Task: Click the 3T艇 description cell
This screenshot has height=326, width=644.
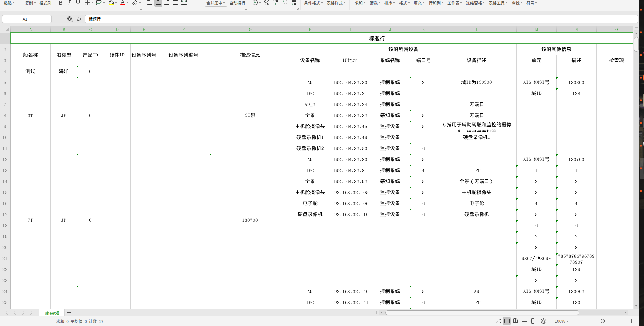Action: coord(250,115)
